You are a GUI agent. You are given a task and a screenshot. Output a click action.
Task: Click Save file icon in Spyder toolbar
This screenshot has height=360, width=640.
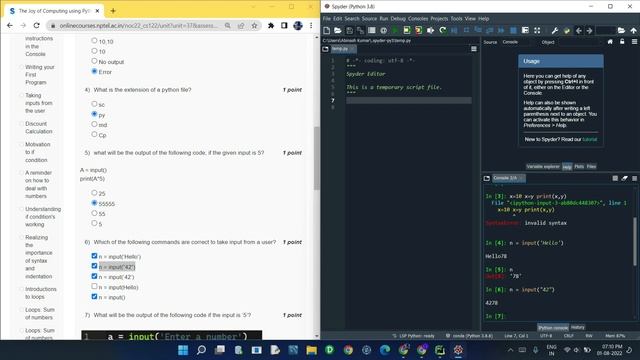coord(349,31)
